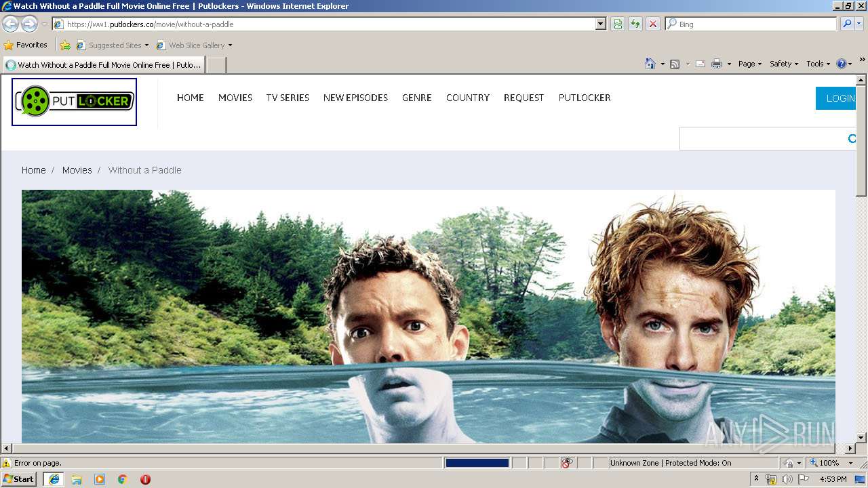Click the Windows Start button
This screenshot has height=488, width=868.
point(19,479)
